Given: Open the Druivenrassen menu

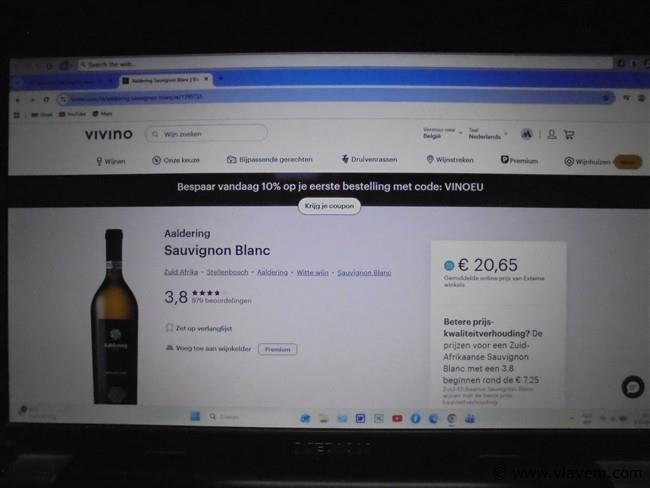Looking at the screenshot, I should 369,159.
